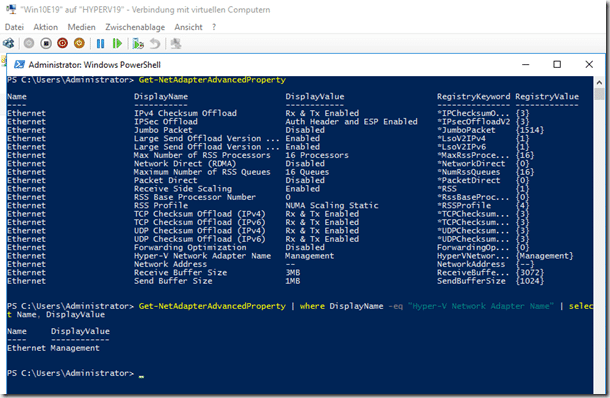
Task: Open the ? help menu
Action: tap(214, 27)
